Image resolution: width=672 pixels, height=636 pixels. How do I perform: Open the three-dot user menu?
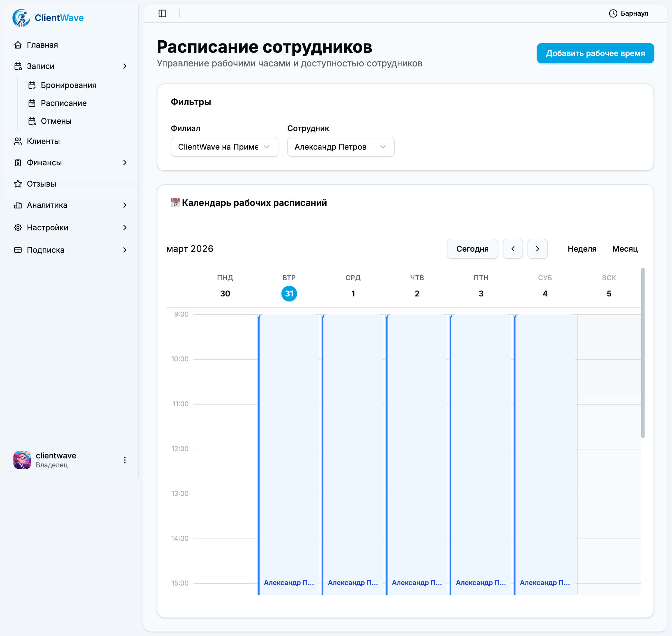pyautogui.click(x=125, y=460)
